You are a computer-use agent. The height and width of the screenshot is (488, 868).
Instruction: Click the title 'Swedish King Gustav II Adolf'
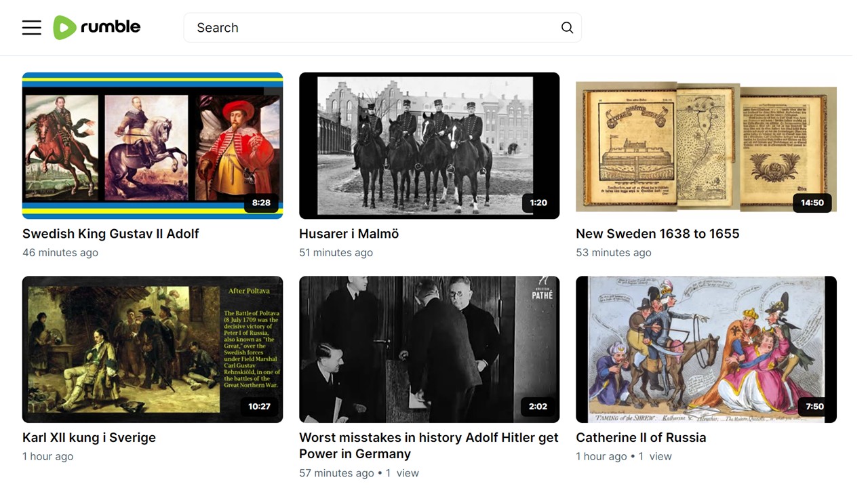pyautogui.click(x=111, y=234)
